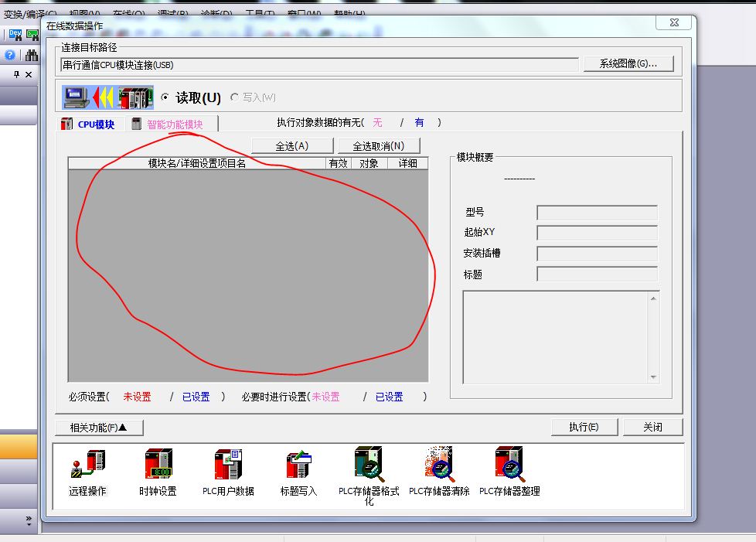Open 系统图像(G)... system image button

628,64
